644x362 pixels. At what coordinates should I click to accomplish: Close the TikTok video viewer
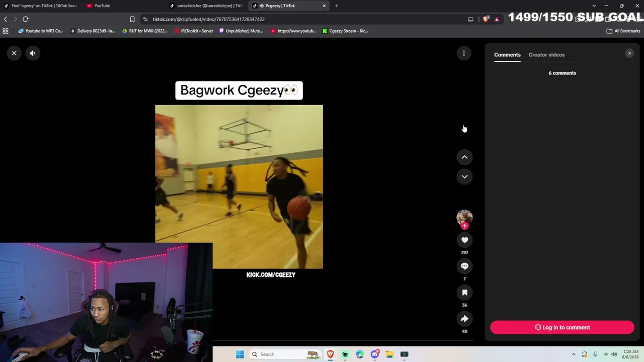pyautogui.click(x=14, y=53)
